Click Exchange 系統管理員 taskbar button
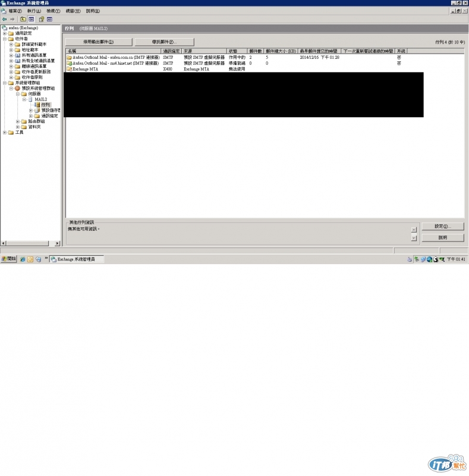 (x=77, y=259)
